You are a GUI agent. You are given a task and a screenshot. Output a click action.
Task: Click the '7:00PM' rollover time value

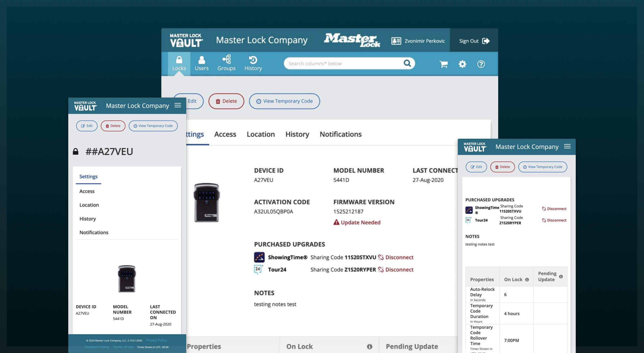pyautogui.click(x=511, y=340)
